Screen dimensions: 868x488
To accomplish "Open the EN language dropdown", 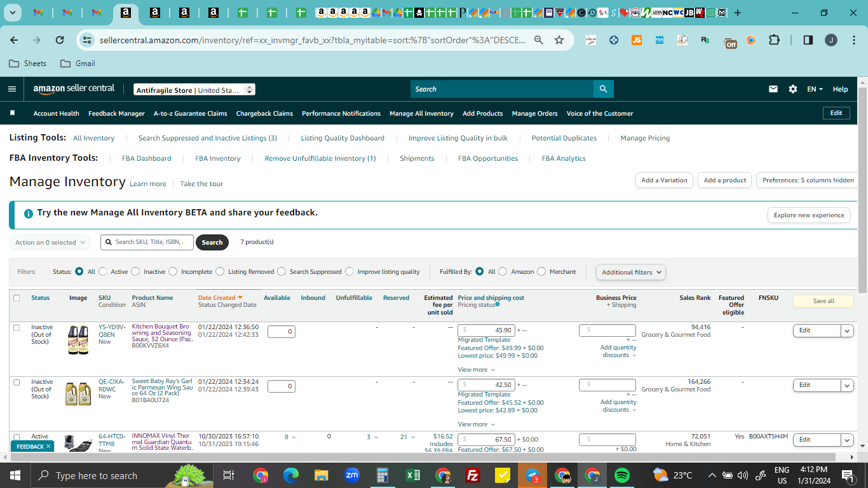I will coord(815,89).
